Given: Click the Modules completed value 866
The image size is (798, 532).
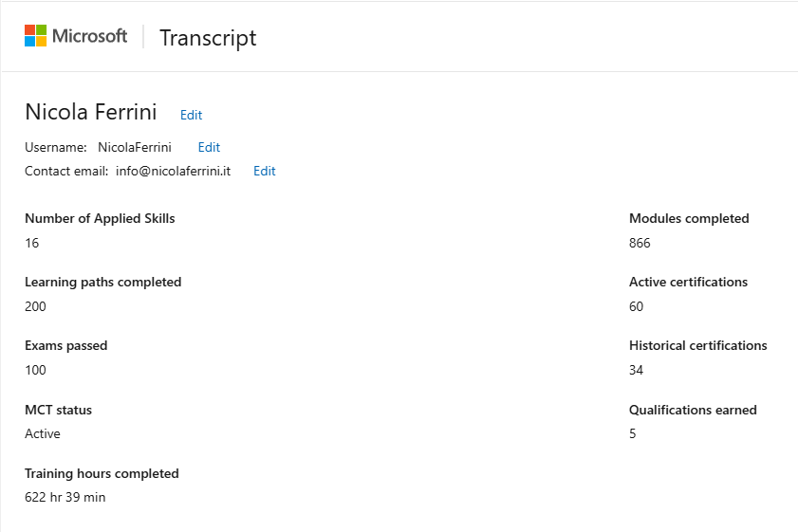Looking at the screenshot, I should [640, 243].
